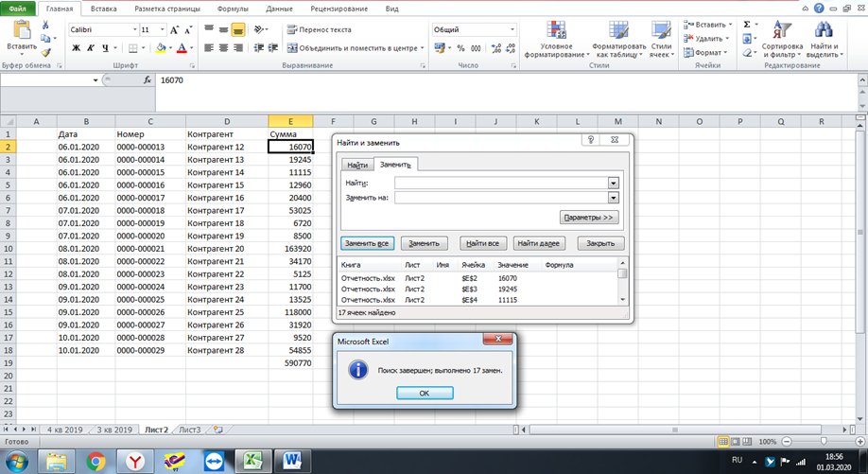Screen dimensions: 868x474
Task: Click the Name Box field
Action: tap(45, 80)
